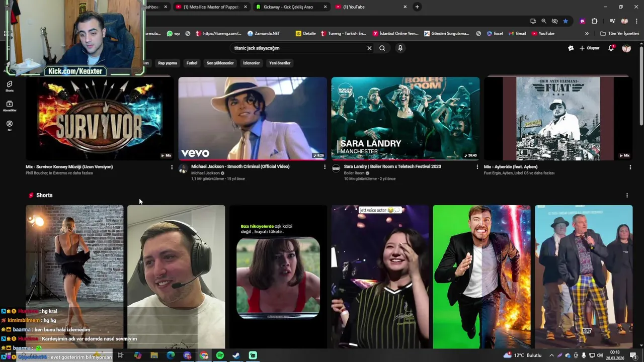
Task: Select the Rap yapma filter chip
Action: click(168, 63)
